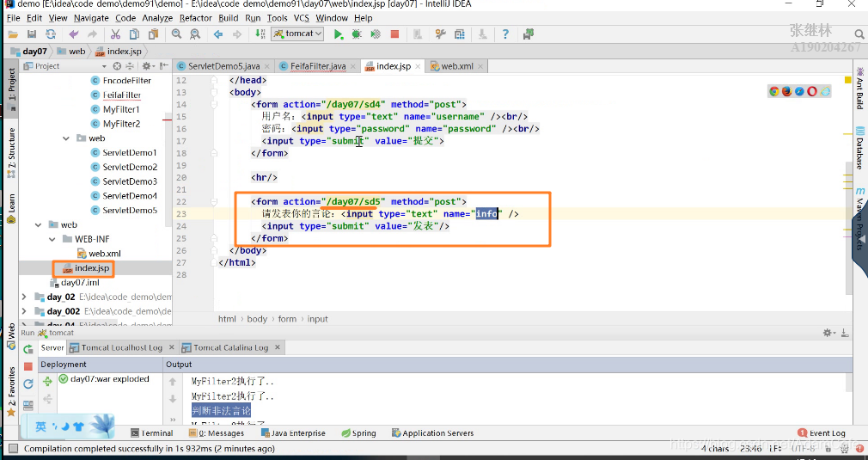Click the Synchronize toolbar icon
Viewport: 868px width, 460px height.
pyautogui.click(x=51, y=34)
